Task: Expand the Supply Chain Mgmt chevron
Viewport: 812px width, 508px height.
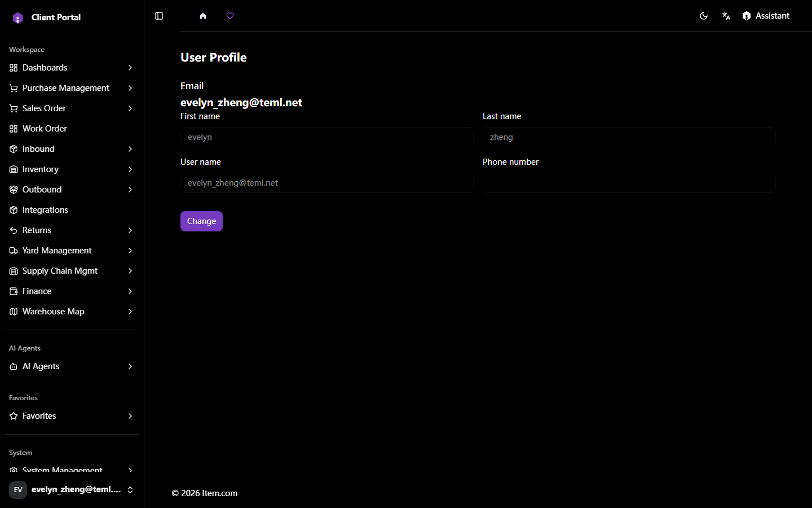Action: (x=130, y=271)
